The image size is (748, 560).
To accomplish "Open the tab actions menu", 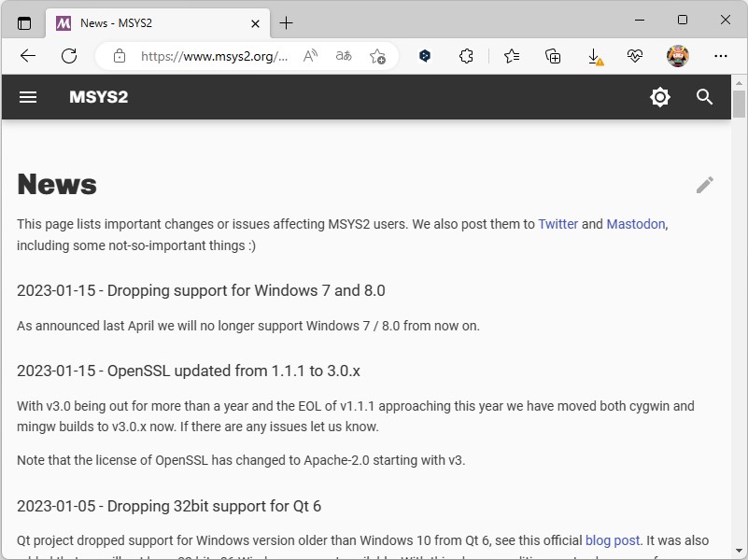I will coord(23,22).
